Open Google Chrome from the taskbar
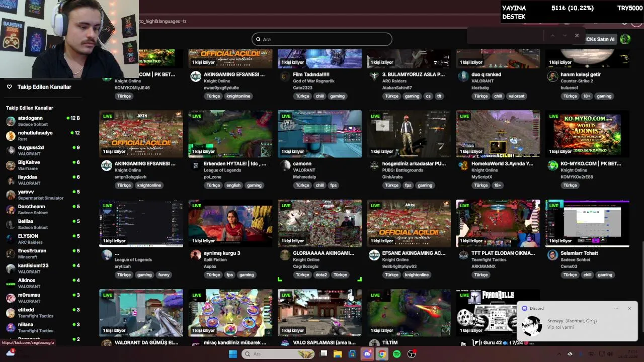The height and width of the screenshot is (362, 644). [382, 354]
